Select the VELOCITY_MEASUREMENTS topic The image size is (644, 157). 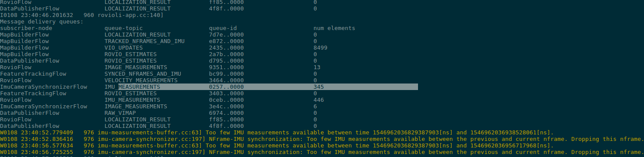point(141,80)
